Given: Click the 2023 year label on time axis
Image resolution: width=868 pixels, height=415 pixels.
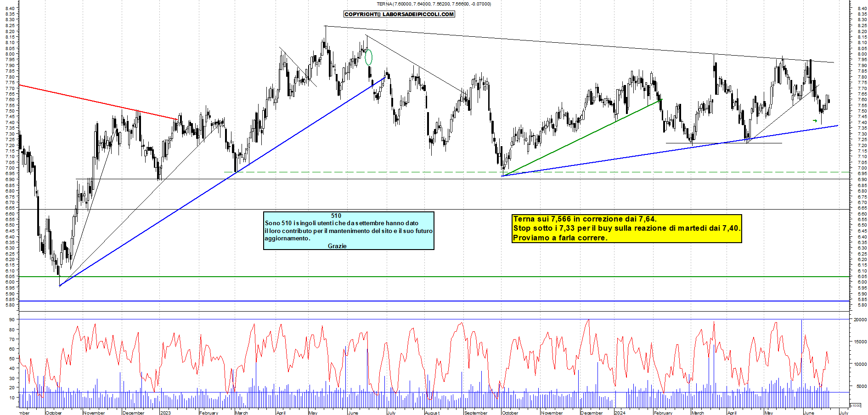Looking at the screenshot, I should point(165,413).
